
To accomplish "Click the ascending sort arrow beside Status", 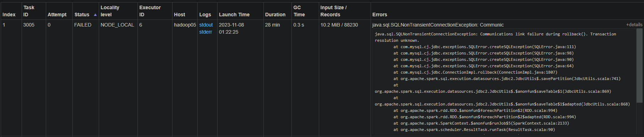I will 95,15.
